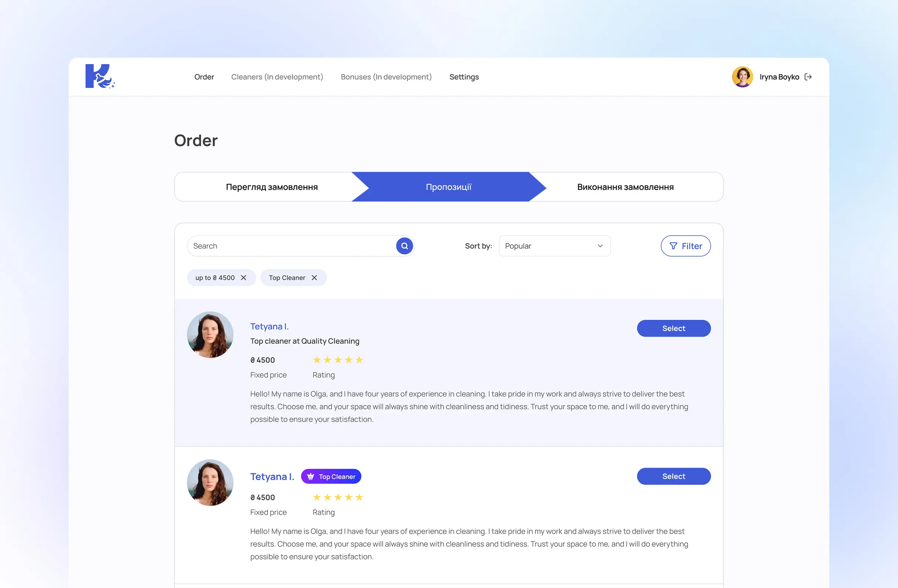Remove the 'up to ₴ 4500' filter chip
898x588 pixels.
point(243,278)
